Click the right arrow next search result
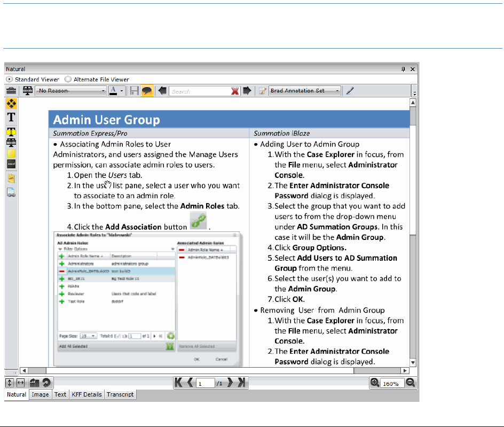 point(247,91)
